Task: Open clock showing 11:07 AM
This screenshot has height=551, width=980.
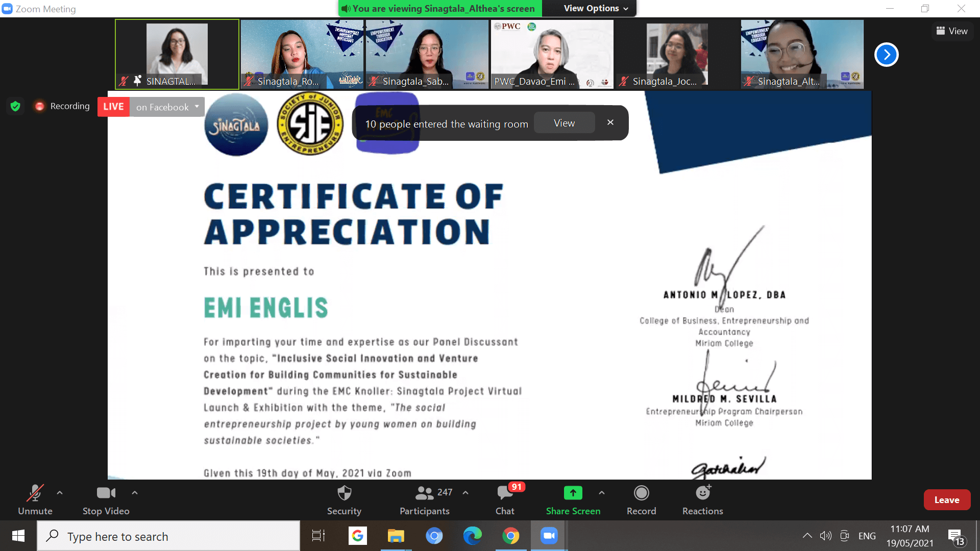Action: pyautogui.click(x=910, y=536)
